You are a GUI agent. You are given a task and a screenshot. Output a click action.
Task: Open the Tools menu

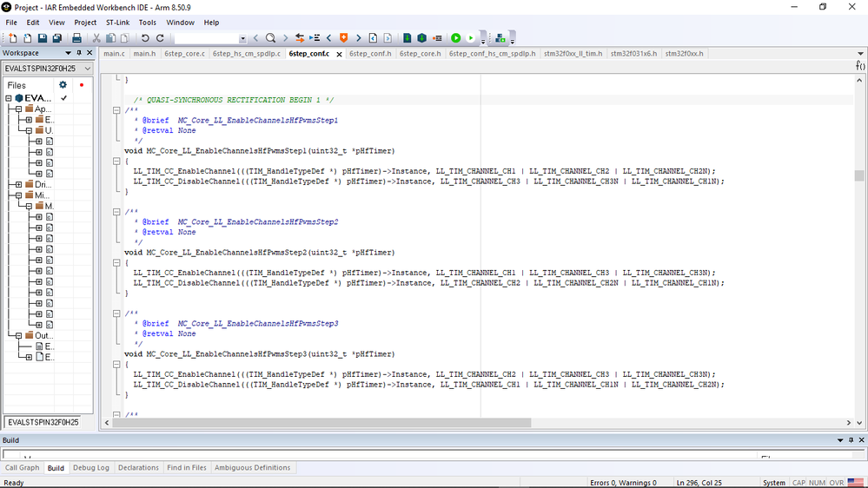[x=147, y=23]
